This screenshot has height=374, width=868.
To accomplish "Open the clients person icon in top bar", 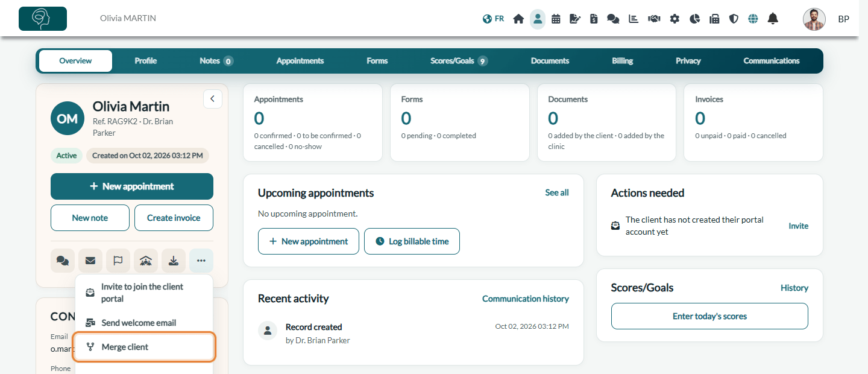I will [x=538, y=19].
